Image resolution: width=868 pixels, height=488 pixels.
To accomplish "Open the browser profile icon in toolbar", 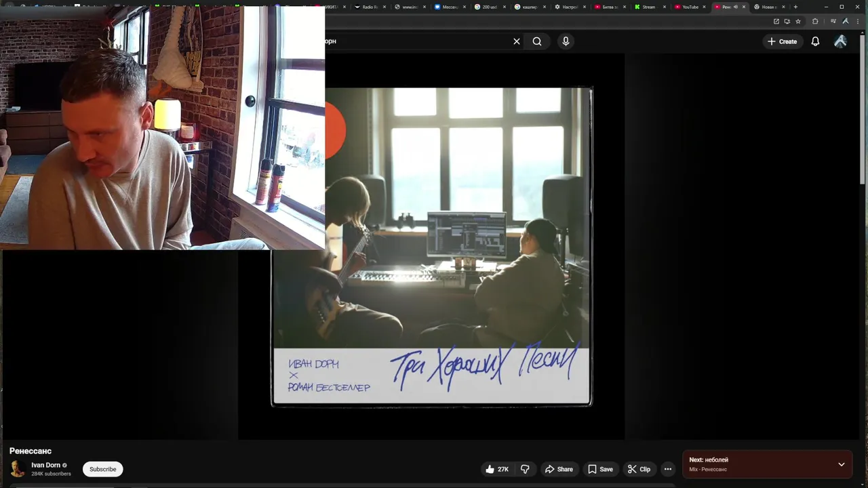I will point(846,21).
